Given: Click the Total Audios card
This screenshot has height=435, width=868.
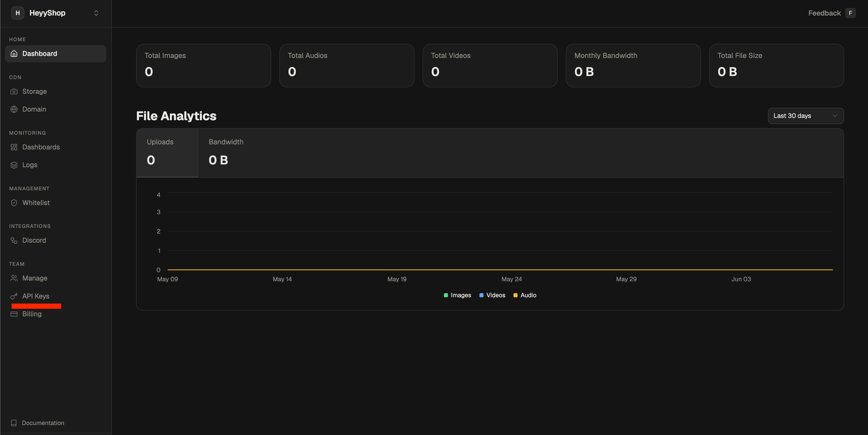Looking at the screenshot, I should 347,66.
